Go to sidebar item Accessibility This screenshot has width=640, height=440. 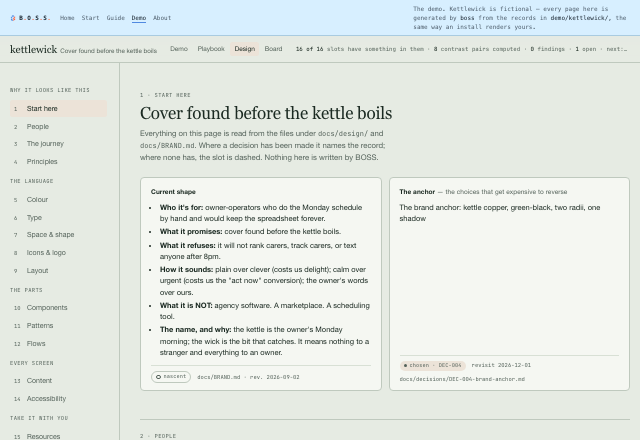[58, 398]
